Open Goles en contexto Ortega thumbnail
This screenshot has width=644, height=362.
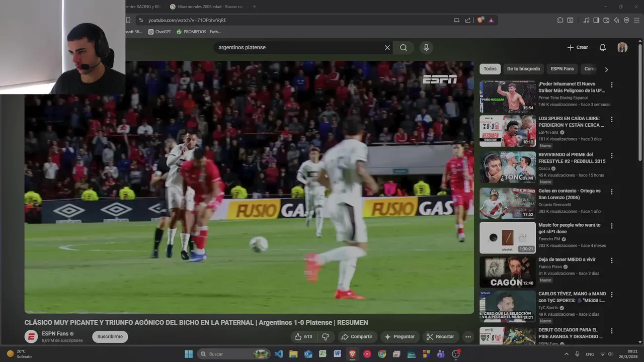pyautogui.click(x=508, y=204)
